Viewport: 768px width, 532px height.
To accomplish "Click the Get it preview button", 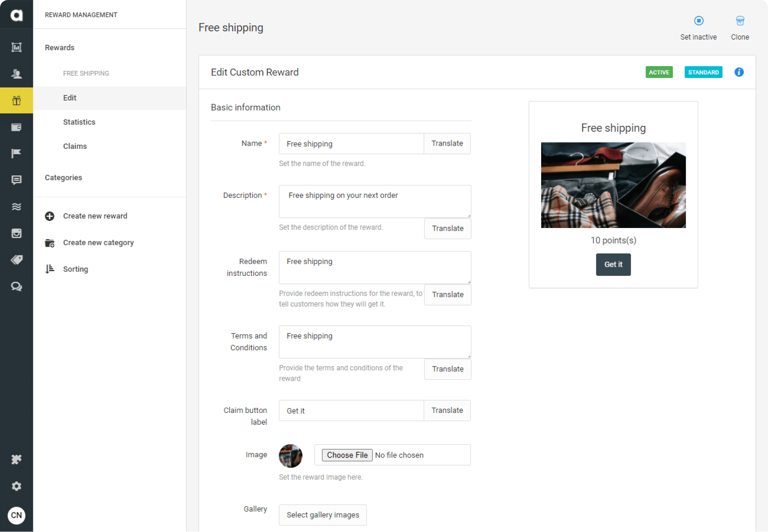I will (x=613, y=264).
